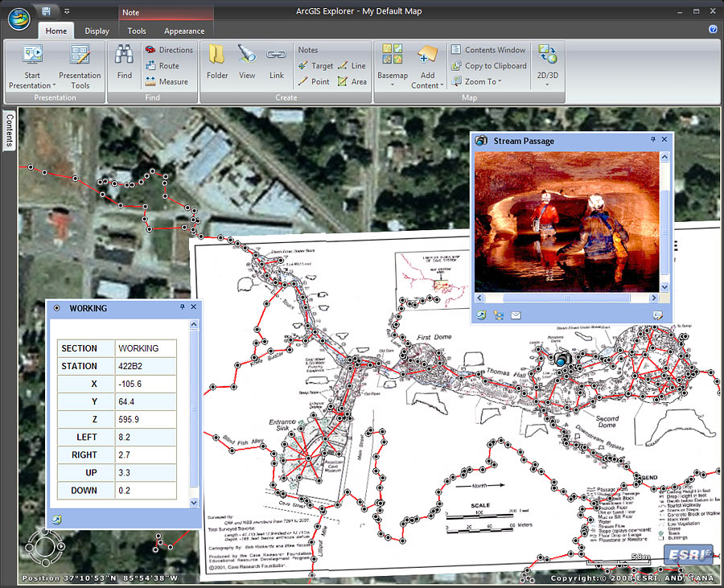
Task: Click the globe arrow icon in WORKING popup
Action: (56, 520)
